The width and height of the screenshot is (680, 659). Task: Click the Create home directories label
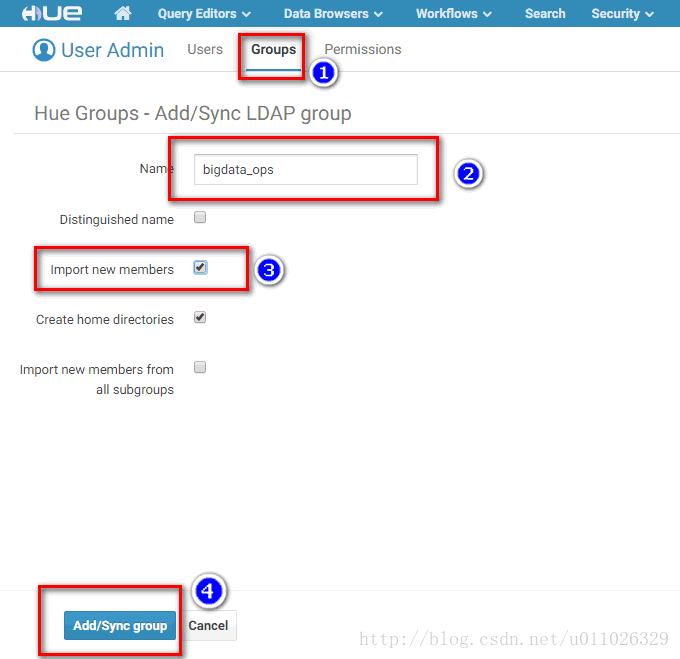click(105, 320)
